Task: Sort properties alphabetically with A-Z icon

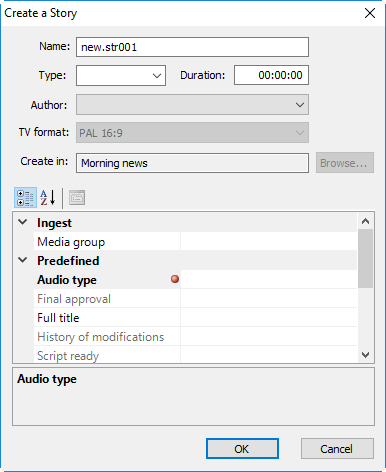Action: (48, 198)
